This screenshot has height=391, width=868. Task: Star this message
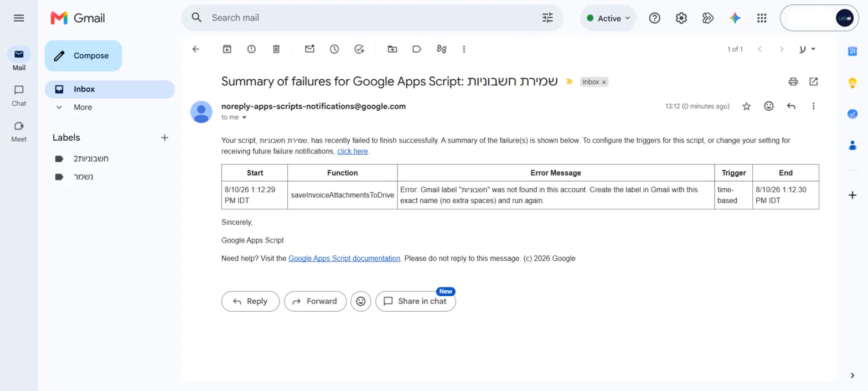[x=746, y=106]
